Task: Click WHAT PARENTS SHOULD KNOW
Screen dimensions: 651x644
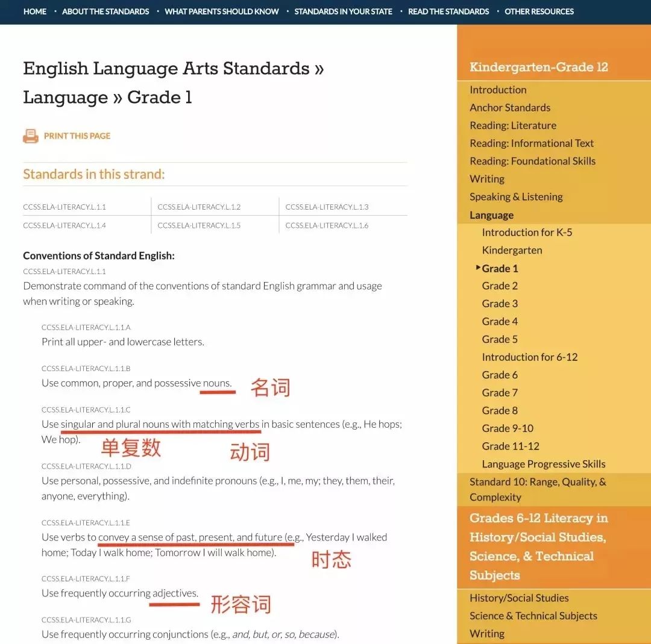Action: (x=221, y=11)
